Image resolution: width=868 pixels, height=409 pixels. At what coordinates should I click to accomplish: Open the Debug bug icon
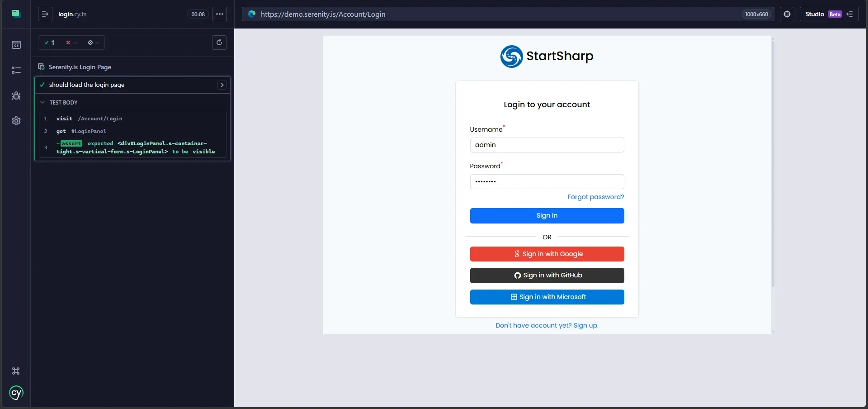16,95
